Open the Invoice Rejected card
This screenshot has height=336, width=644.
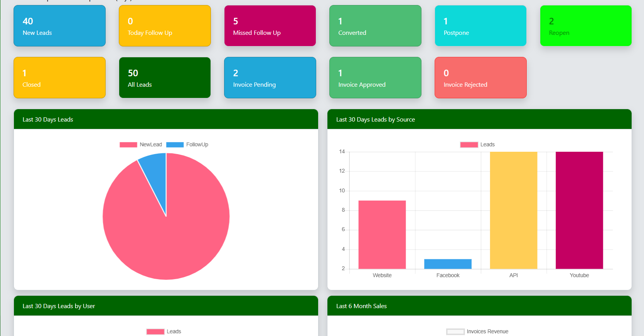pyautogui.click(x=480, y=78)
